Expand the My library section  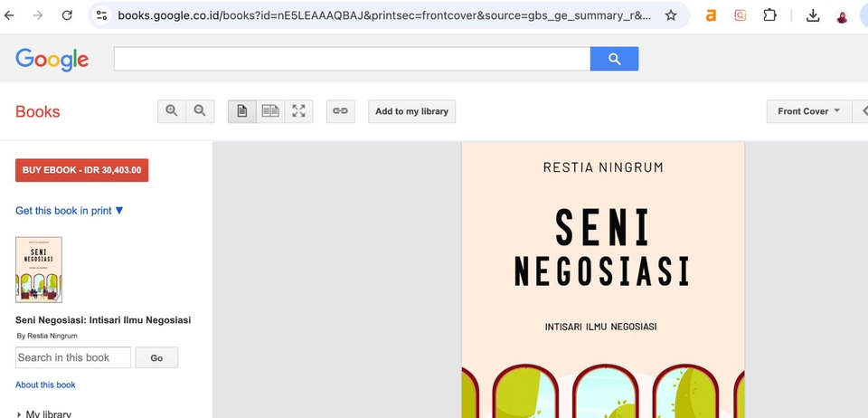click(43, 413)
